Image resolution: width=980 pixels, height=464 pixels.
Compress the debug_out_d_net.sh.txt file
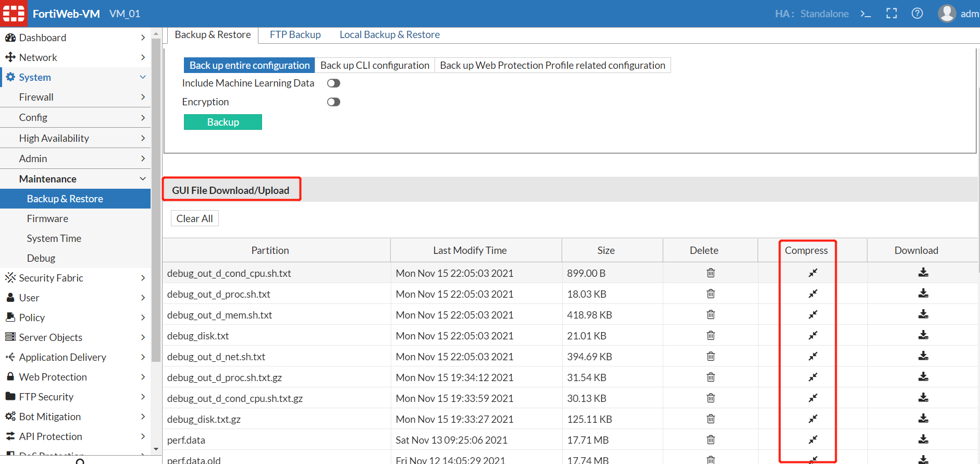click(813, 357)
